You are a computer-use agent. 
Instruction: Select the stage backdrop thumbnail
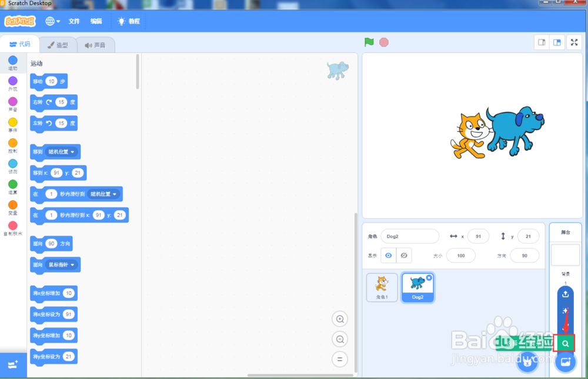pyautogui.click(x=565, y=255)
